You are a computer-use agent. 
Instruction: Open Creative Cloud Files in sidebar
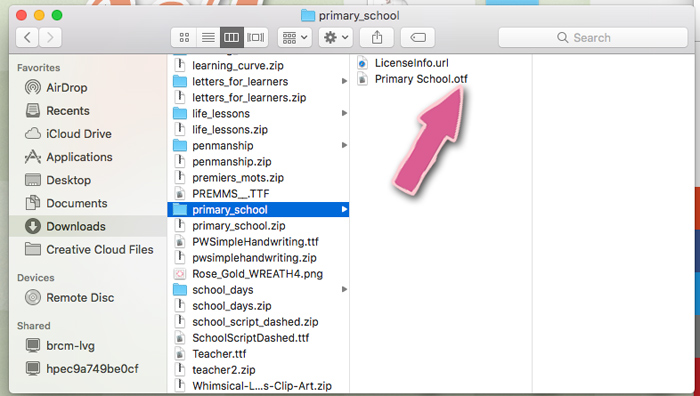88,250
